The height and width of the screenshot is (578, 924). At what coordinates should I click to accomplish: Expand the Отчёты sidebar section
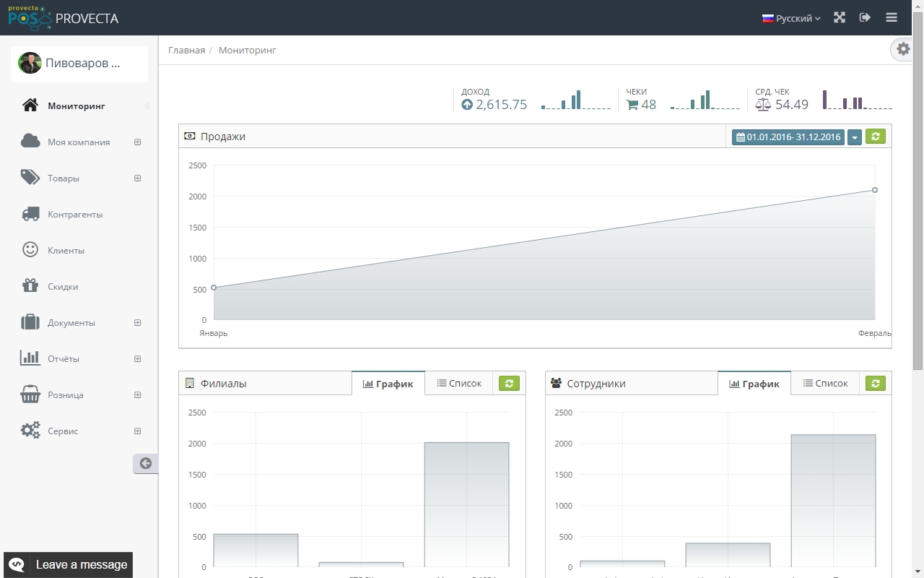point(137,359)
